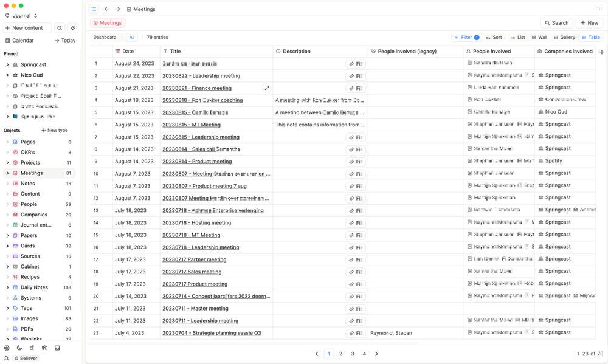Click the Description column header
The width and height of the screenshot is (608, 364).
320,52
